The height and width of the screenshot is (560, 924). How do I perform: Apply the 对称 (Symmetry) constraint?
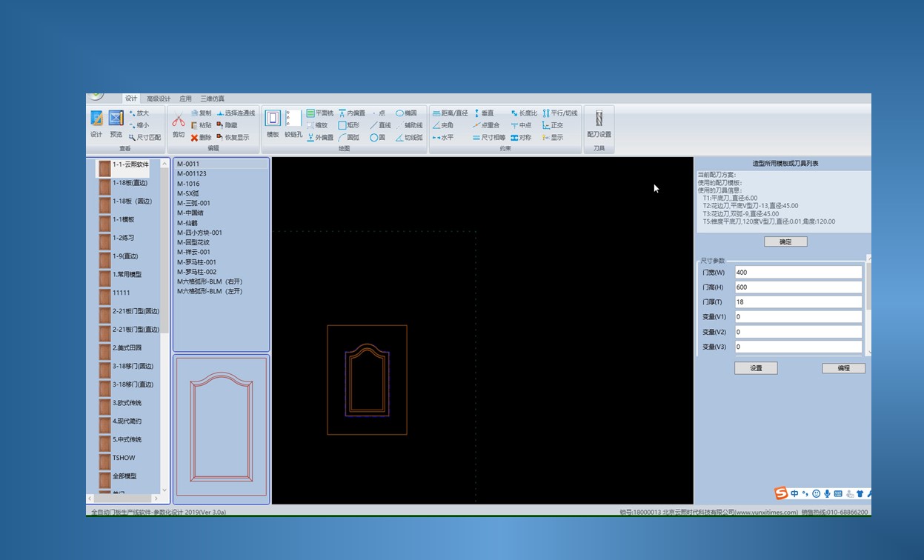point(521,137)
